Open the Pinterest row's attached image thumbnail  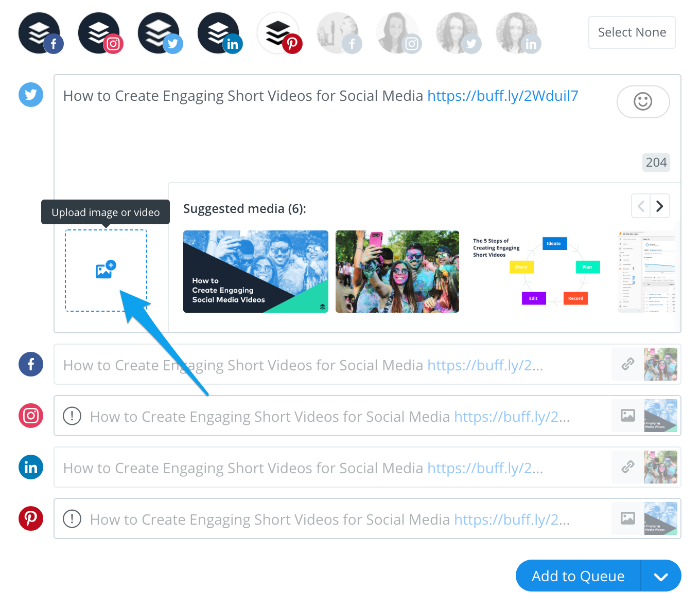point(661,518)
